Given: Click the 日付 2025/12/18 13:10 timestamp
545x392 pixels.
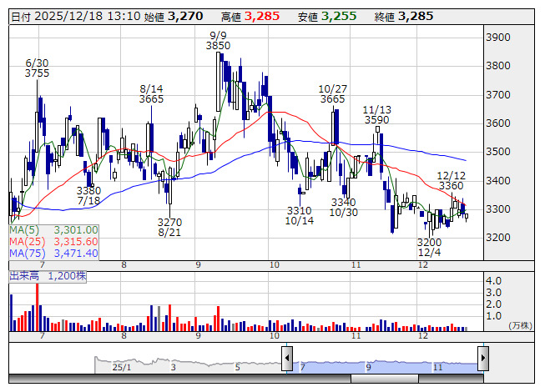Looking at the screenshot, I should point(76,17).
